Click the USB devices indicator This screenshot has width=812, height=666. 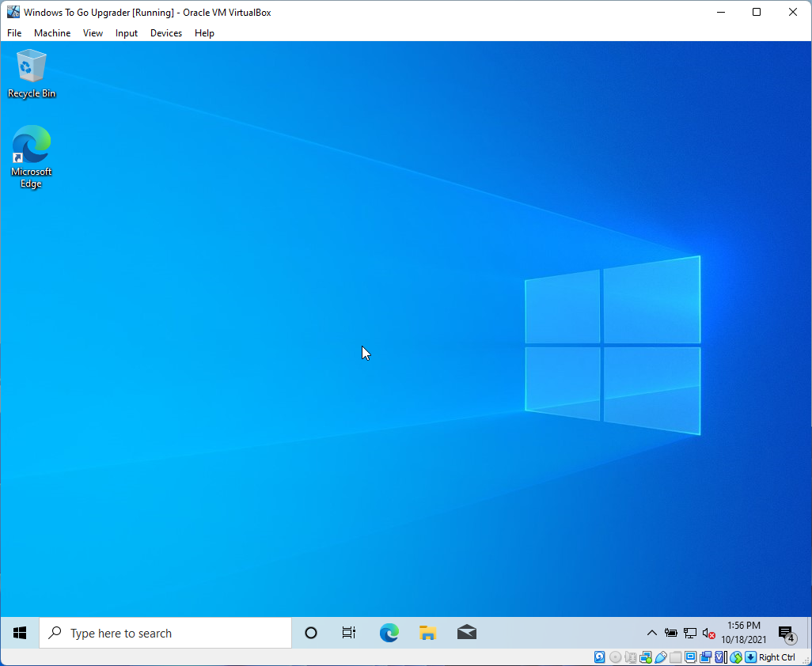coord(661,657)
